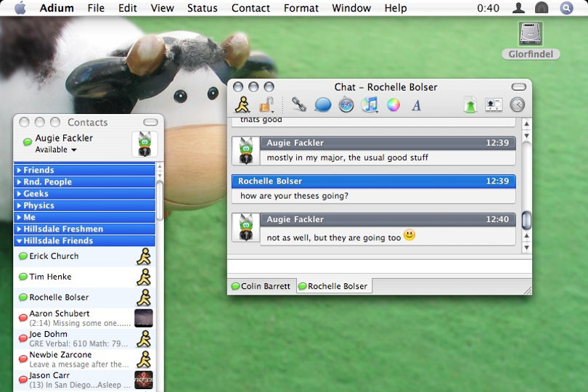Viewport: 588px width, 392px height.
Task: Toggle the Contacts window toolbar pill button
Action: (x=151, y=122)
